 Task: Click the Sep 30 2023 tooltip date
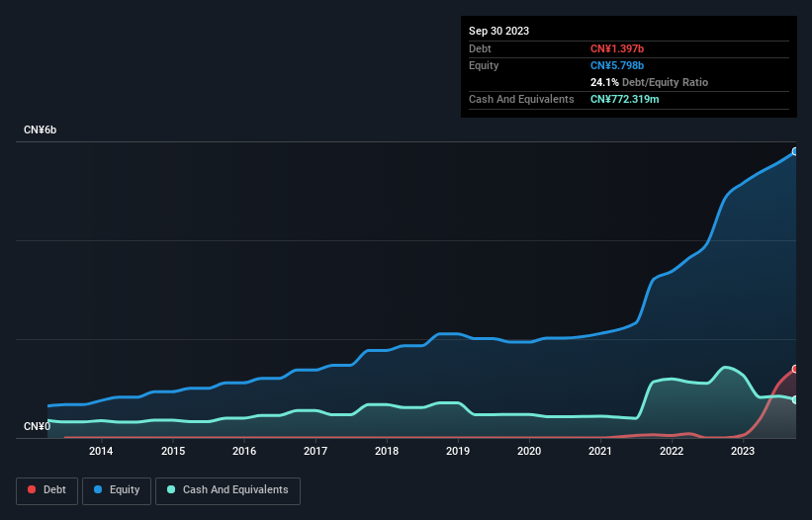tap(498, 31)
